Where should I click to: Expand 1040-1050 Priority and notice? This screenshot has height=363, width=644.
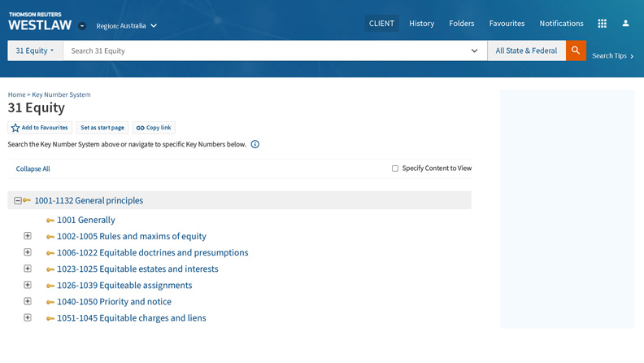(28, 301)
